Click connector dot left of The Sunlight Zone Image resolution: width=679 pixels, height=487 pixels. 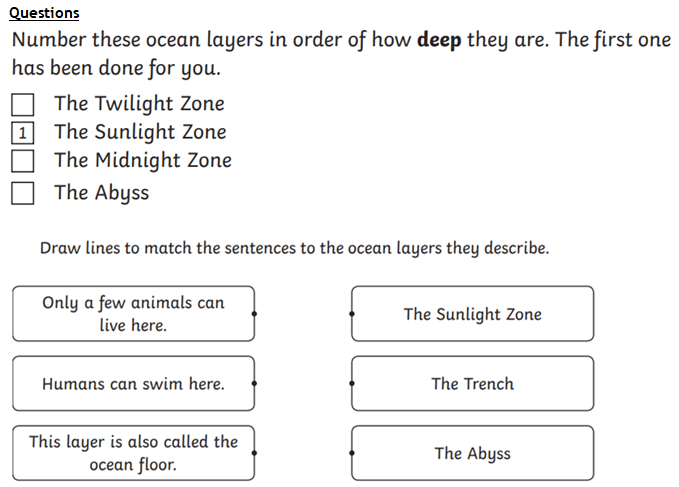pyautogui.click(x=352, y=313)
